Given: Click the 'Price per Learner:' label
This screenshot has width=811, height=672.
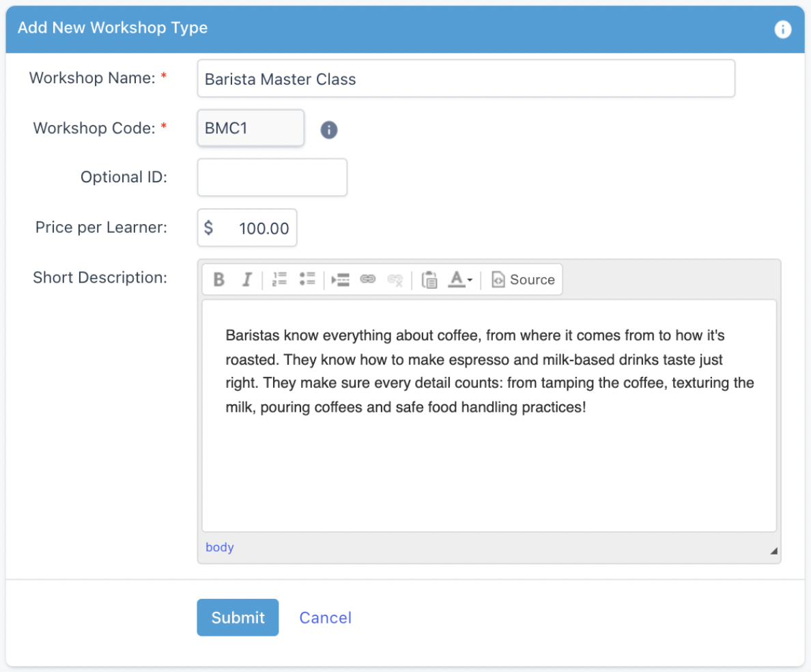Looking at the screenshot, I should (x=101, y=227).
